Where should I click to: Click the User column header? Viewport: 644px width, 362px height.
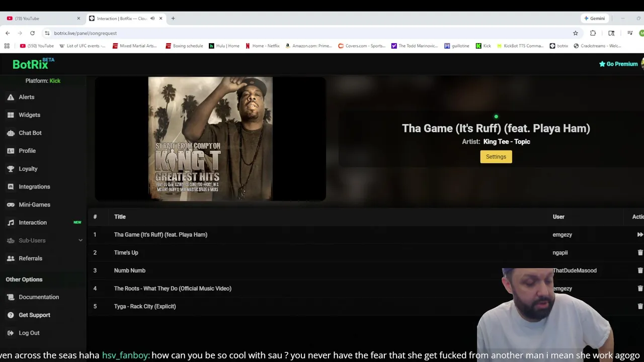pyautogui.click(x=558, y=217)
